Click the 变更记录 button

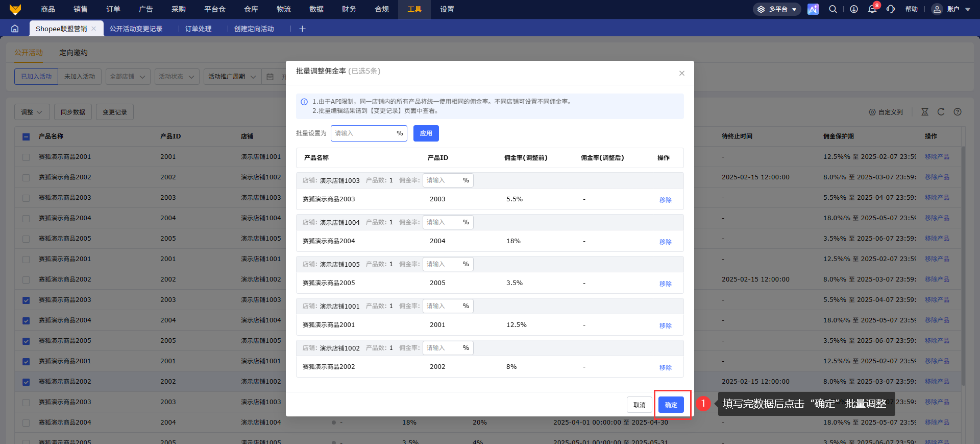[115, 112]
